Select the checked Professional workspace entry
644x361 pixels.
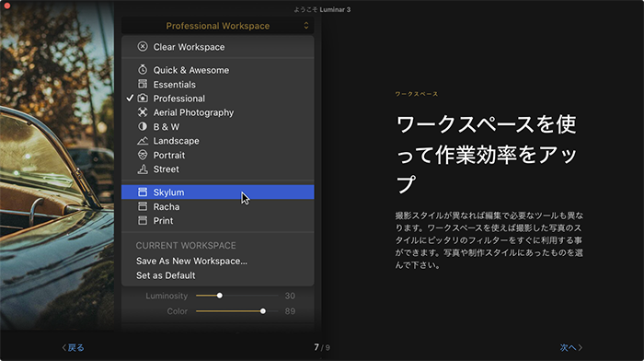coord(218,99)
